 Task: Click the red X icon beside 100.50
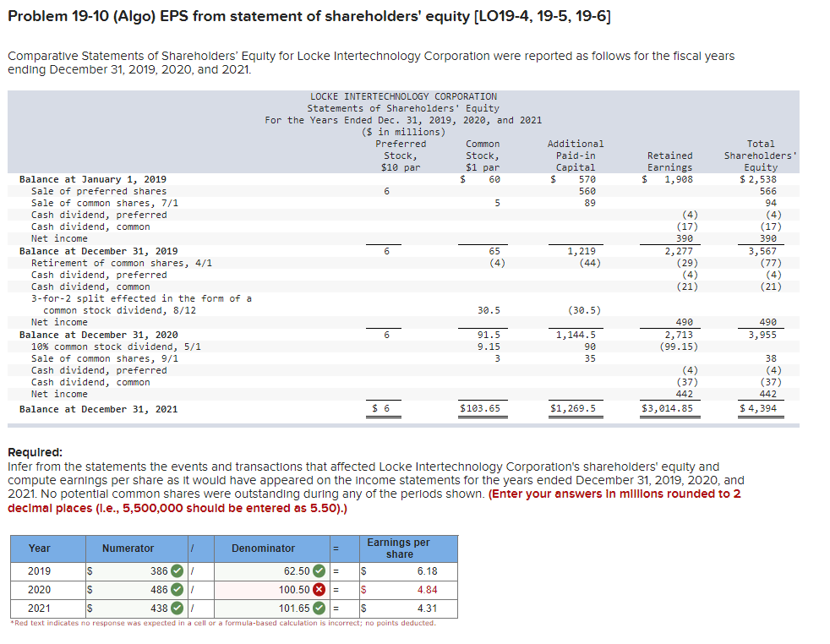(x=320, y=590)
